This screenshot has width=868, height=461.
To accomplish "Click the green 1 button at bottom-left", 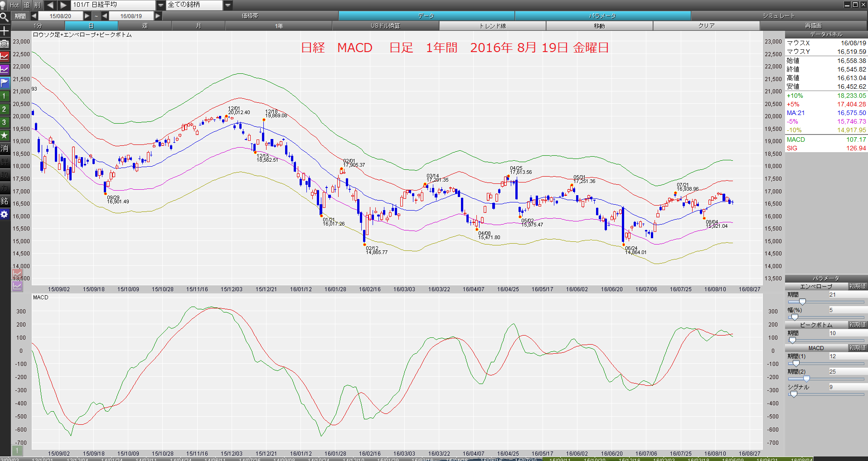I will click(x=17, y=450).
